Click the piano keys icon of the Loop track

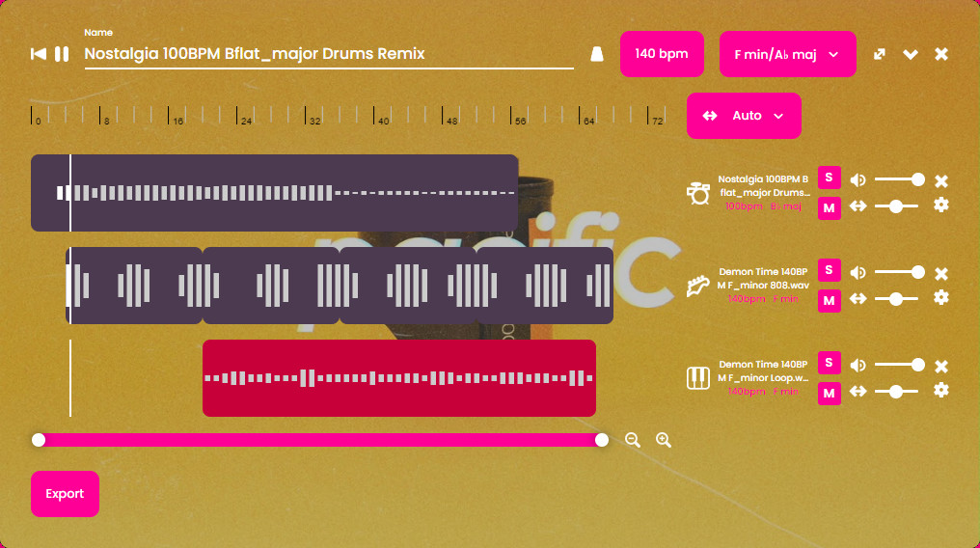697,378
